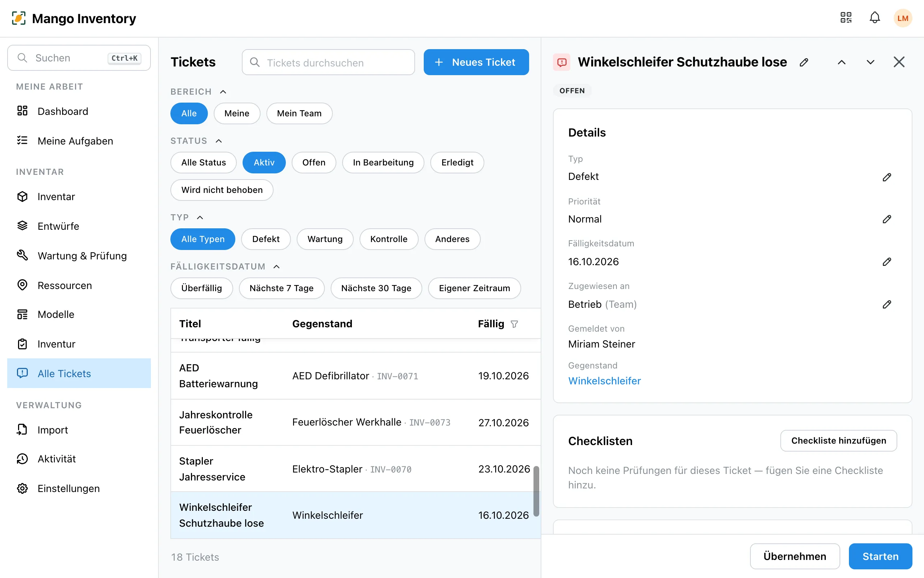924x578 pixels.
Task: Click Checkliste hinzufügen button
Action: 838,441
